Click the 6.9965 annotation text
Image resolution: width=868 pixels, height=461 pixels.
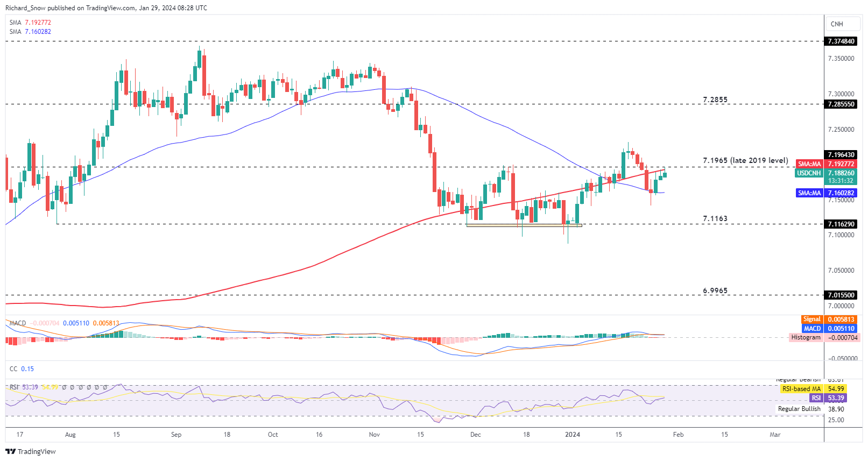pyautogui.click(x=715, y=290)
